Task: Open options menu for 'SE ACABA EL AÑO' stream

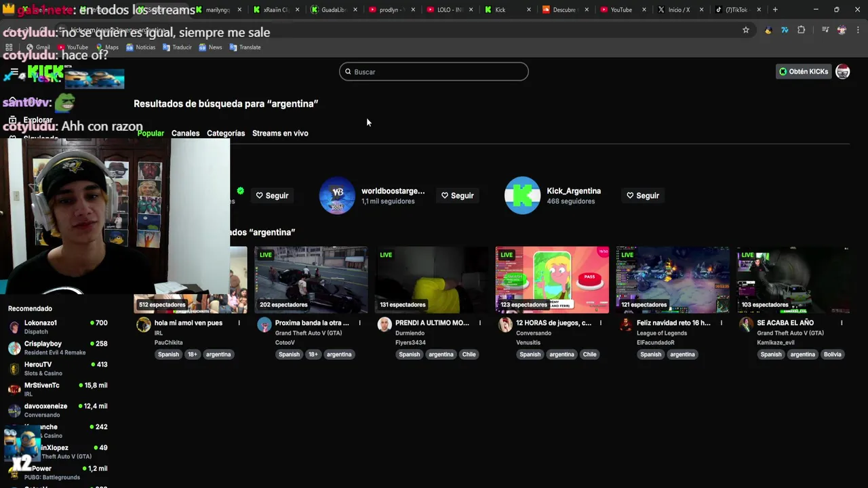Action: click(x=842, y=323)
